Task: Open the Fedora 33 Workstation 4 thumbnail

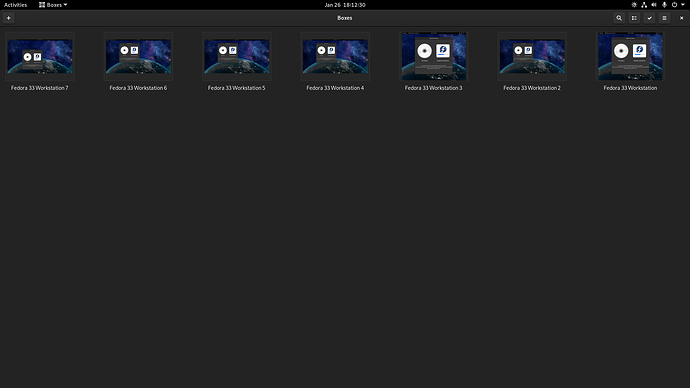Action: click(335, 56)
